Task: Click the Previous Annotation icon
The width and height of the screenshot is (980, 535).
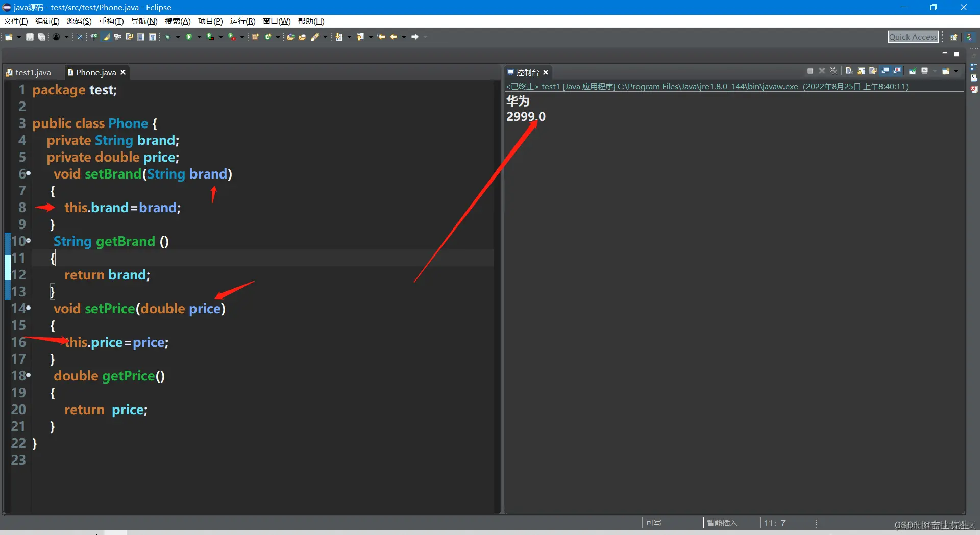Action: [x=360, y=37]
